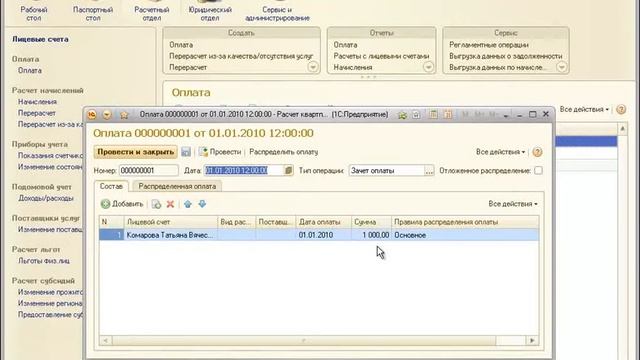This screenshot has height=360, width=640.
Task: Click the get-link icon in document title bar
Action: (402, 115)
